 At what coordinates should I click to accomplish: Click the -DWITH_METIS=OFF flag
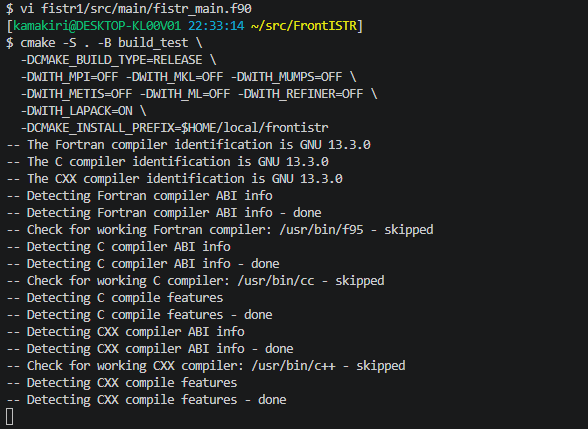(76, 94)
